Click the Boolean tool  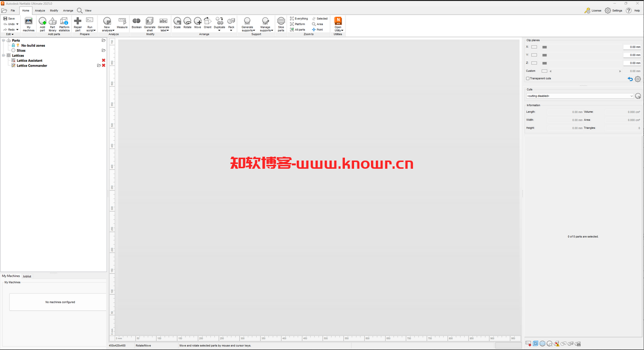coord(137,23)
